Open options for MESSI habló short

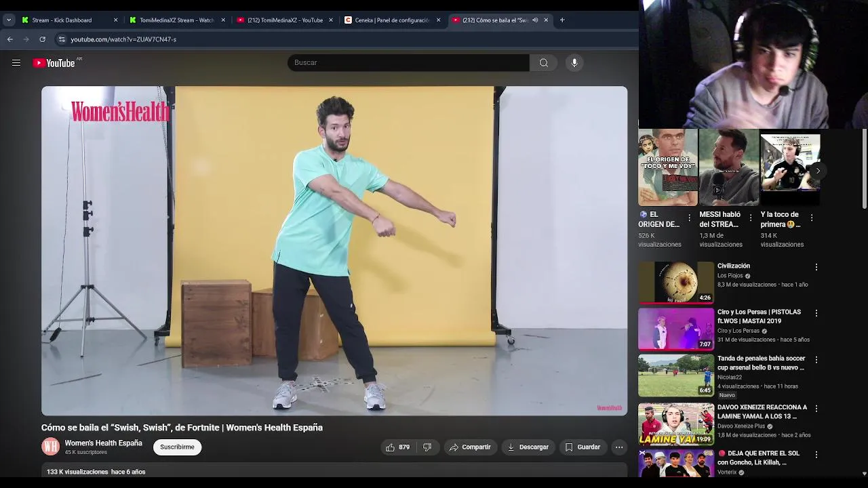(x=751, y=218)
